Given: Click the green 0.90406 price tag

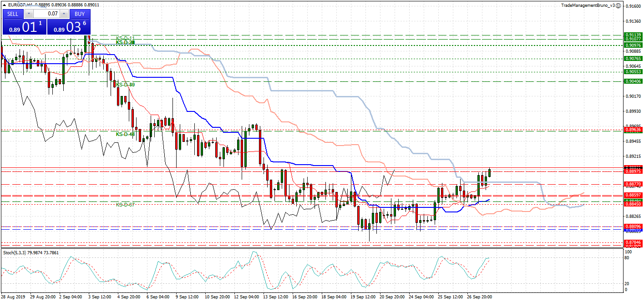Looking at the screenshot, I should 633,81.
